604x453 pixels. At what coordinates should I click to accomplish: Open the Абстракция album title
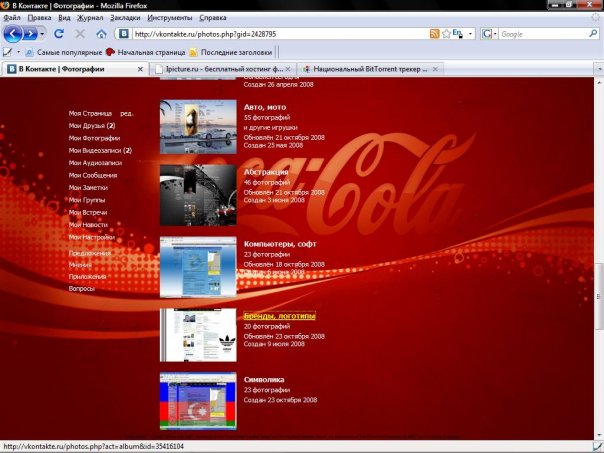[266, 172]
